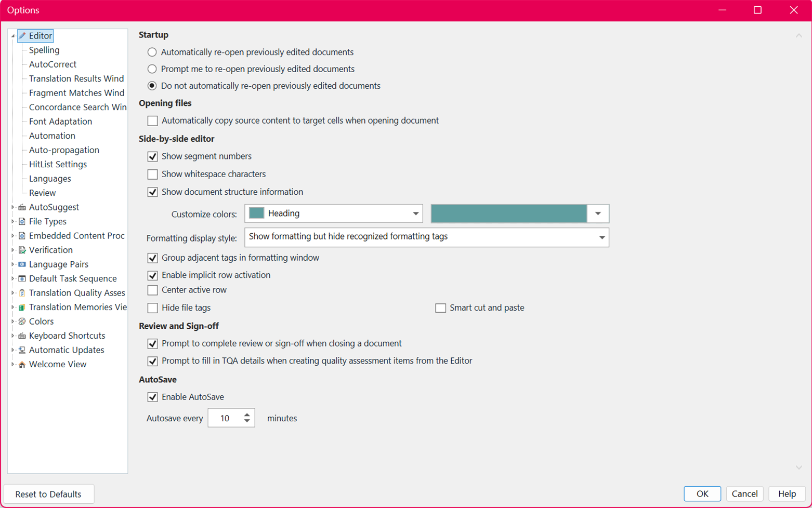Open the Spelling settings page
Screen dimensions: 812x508
44,50
